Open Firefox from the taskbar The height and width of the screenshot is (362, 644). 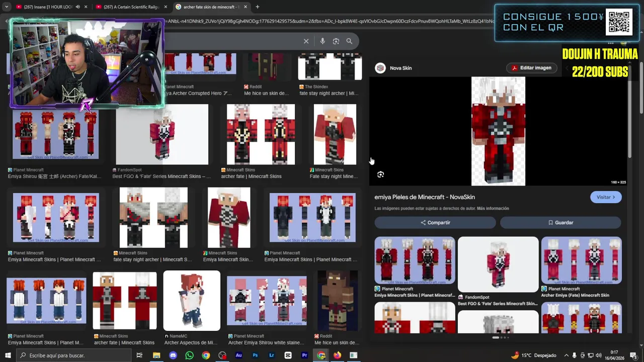pyautogui.click(x=337, y=355)
